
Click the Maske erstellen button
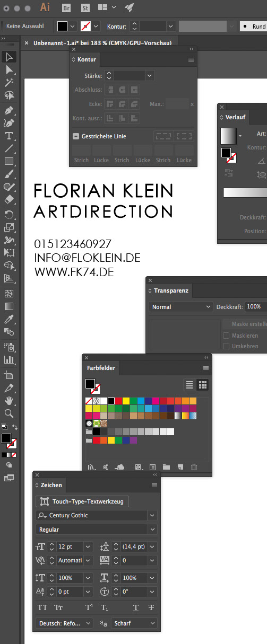tap(245, 324)
